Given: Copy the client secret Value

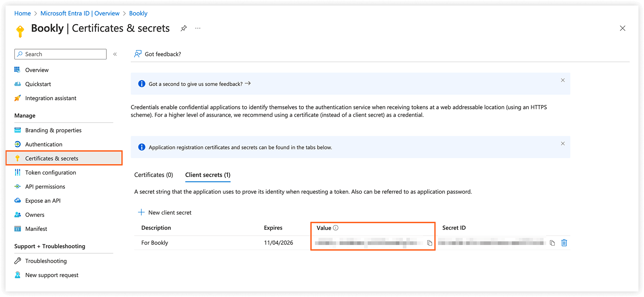Looking at the screenshot, I should pos(430,243).
